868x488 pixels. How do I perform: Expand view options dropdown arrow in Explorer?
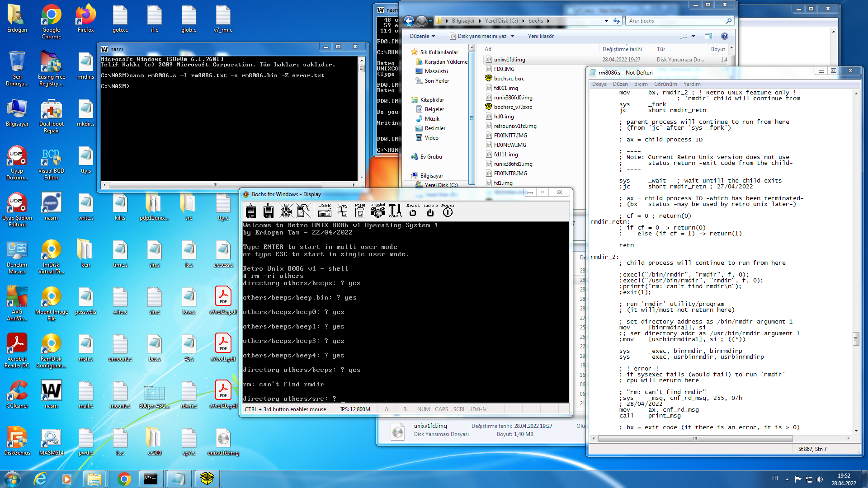point(693,36)
